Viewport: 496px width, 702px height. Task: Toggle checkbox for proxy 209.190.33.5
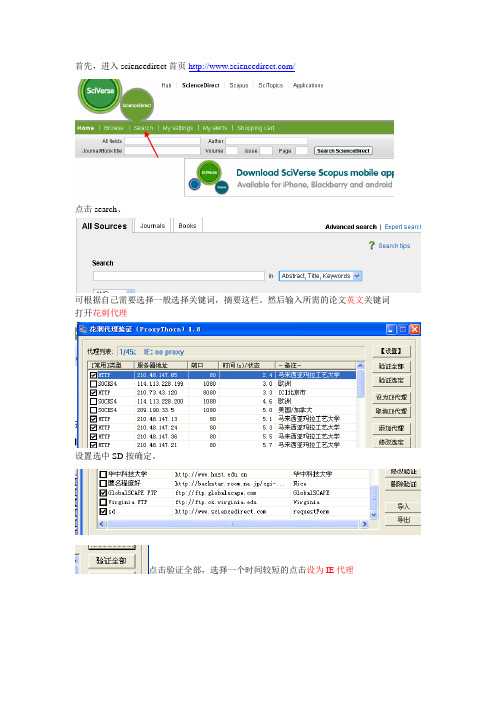(94, 410)
